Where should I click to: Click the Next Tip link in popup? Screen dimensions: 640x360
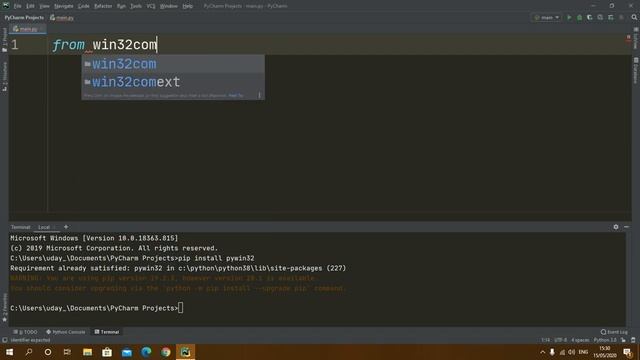pyautogui.click(x=236, y=96)
